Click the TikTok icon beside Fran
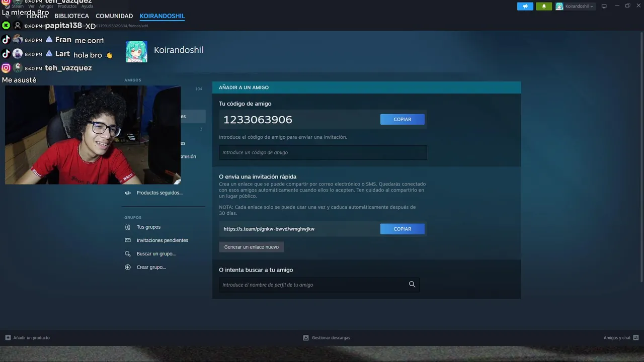The width and height of the screenshot is (644, 362). (x=6, y=40)
